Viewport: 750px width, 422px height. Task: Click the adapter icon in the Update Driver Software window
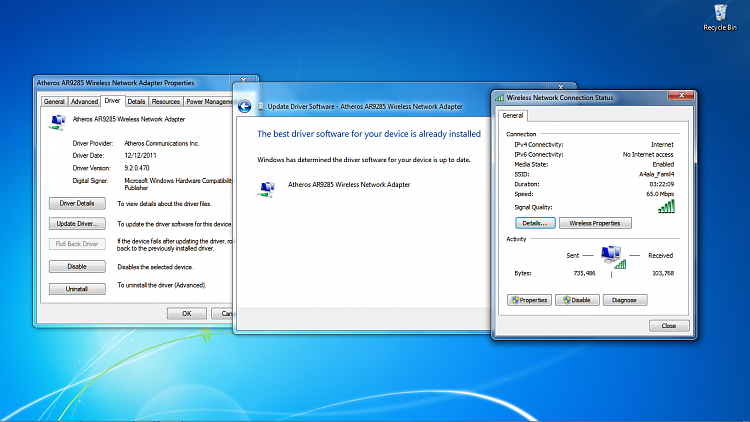[267, 189]
